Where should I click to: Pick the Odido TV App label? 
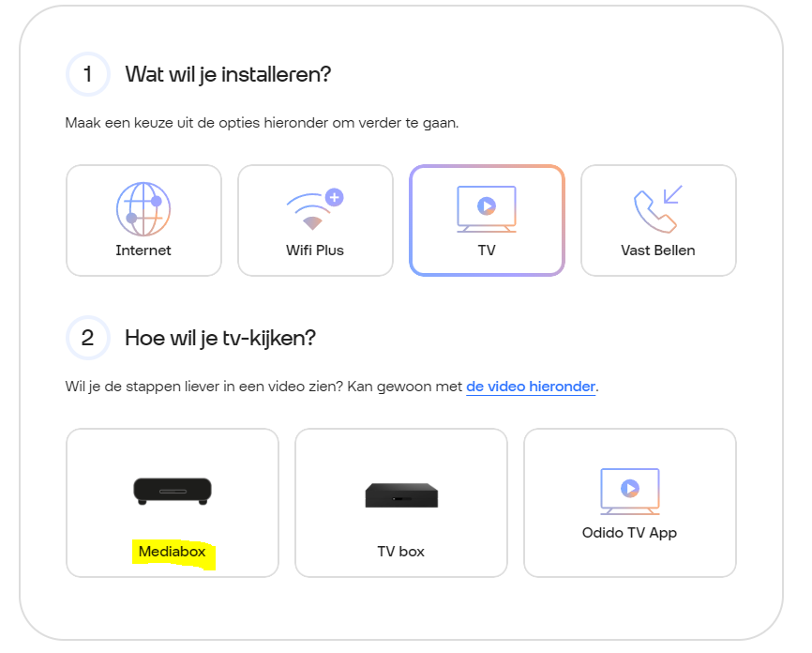coord(629,533)
